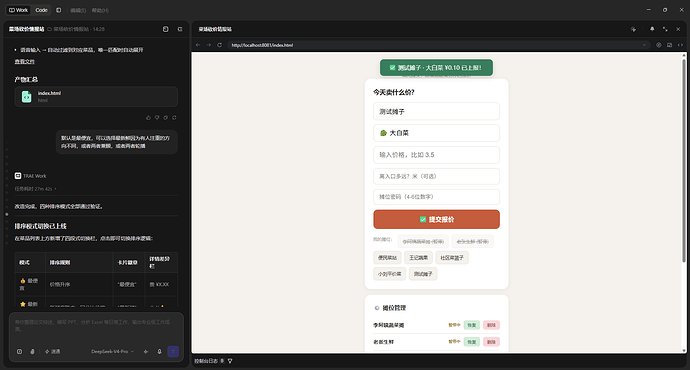Viewport: 690px width, 370px height.
Task: Click the price input field
Action: (x=436, y=155)
